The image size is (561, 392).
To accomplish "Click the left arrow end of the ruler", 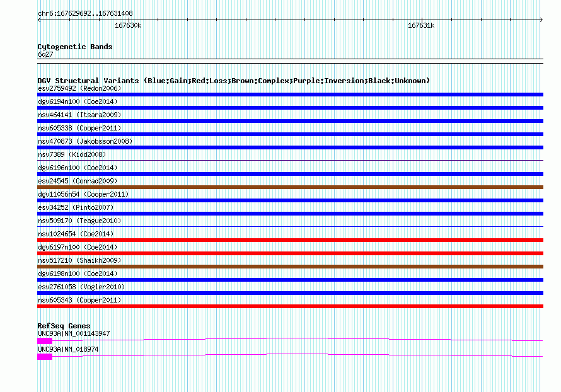I will tap(39, 20).
